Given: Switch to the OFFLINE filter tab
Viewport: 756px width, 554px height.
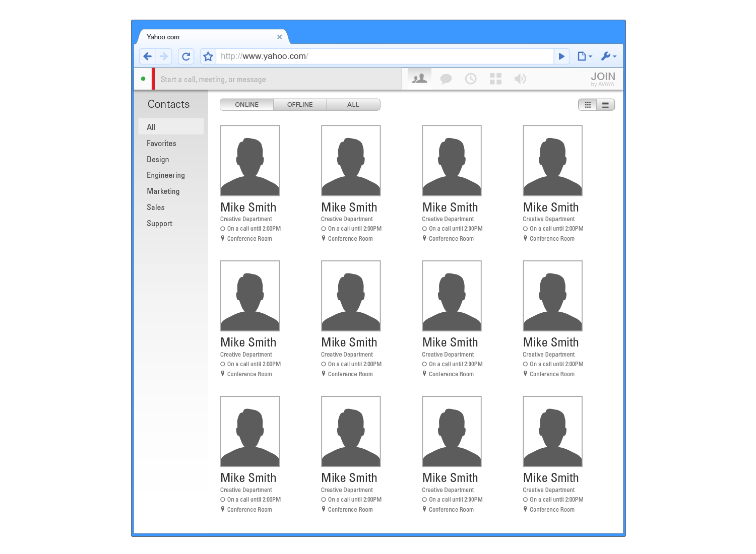Looking at the screenshot, I should coord(300,105).
